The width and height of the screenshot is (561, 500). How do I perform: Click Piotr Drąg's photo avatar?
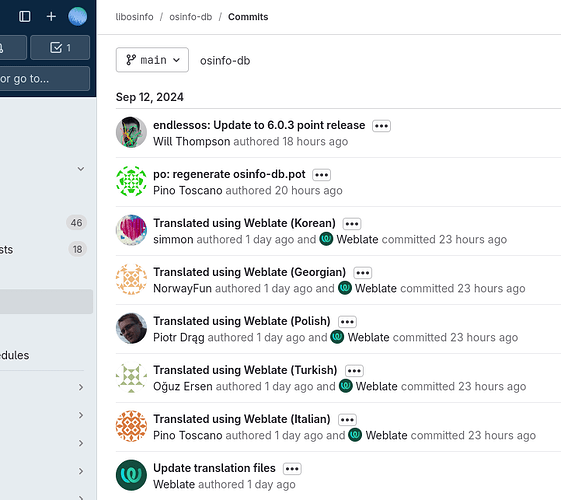pyautogui.click(x=131, y=328)
